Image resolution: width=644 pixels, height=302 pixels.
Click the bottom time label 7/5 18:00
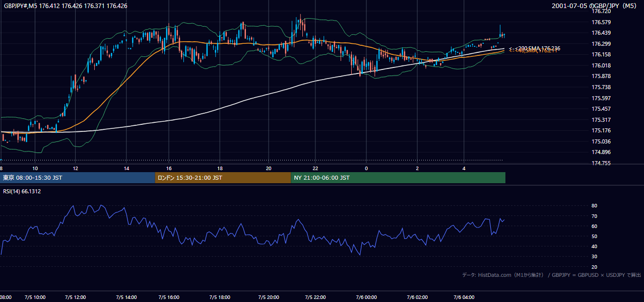pyautogui.click(x=220, y=297)
